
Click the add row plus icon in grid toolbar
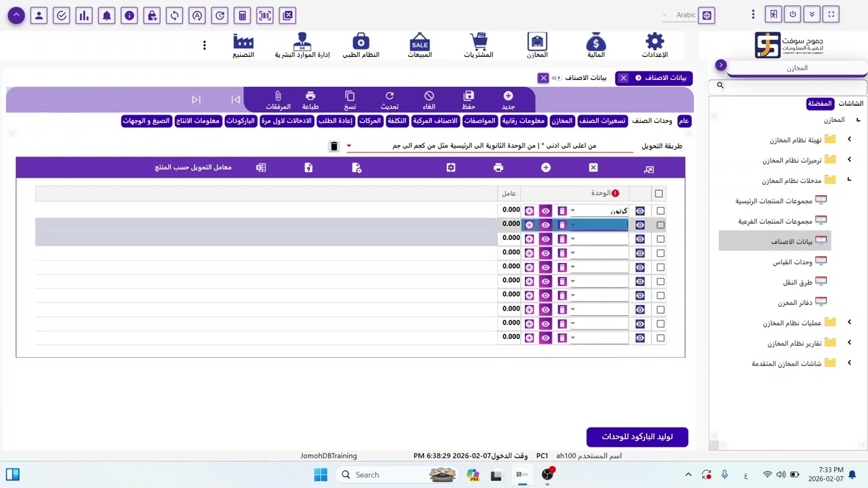tap(546, 167)
